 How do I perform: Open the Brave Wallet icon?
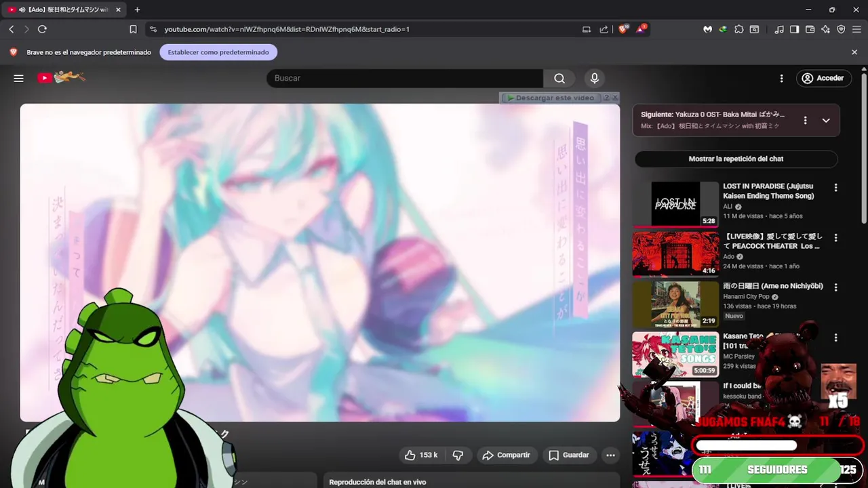pyautogui.click(x=810, y=29)
